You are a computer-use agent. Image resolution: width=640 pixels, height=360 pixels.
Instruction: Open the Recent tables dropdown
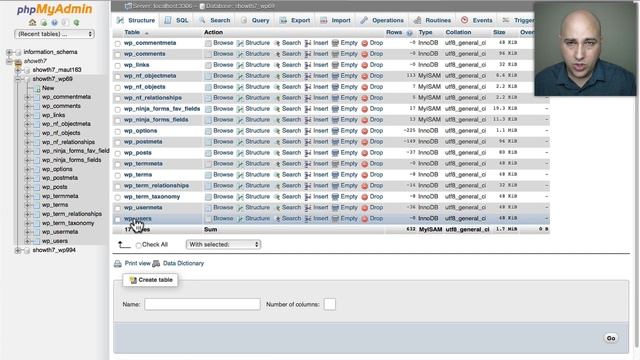tap(54, 34)
